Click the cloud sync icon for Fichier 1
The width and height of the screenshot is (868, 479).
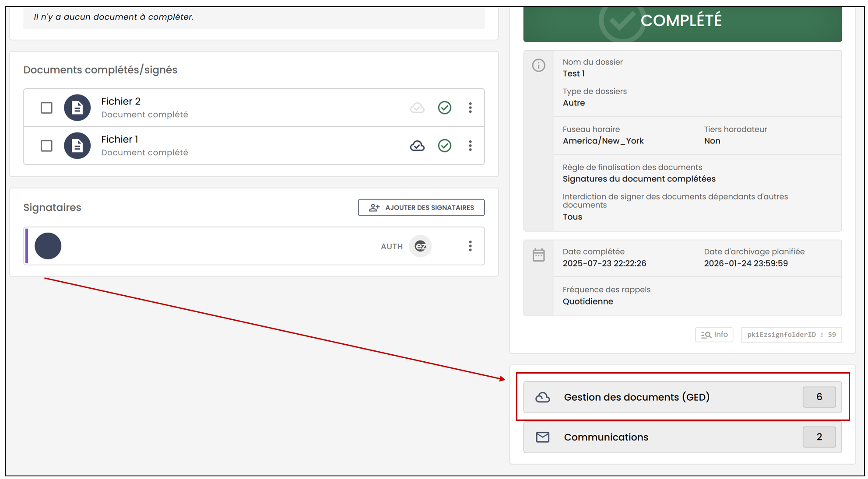417,146
